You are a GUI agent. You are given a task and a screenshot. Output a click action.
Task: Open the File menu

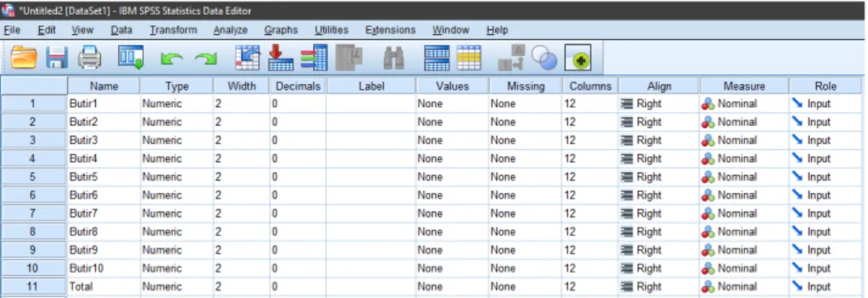point(11,30)
